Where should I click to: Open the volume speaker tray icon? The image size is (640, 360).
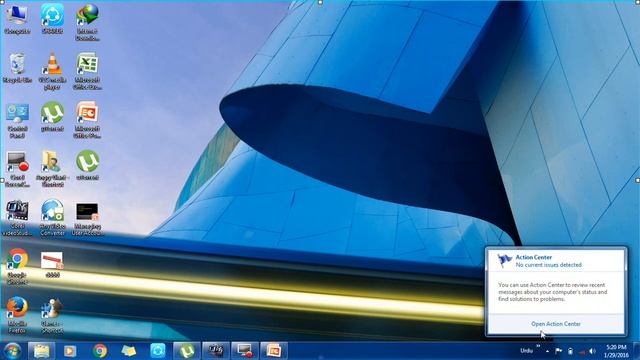click(x=593, y=351)
